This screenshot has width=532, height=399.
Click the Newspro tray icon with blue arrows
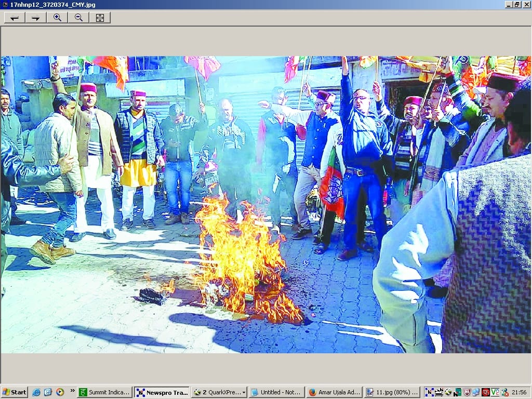pyautogui.click(x=430, y=392)
